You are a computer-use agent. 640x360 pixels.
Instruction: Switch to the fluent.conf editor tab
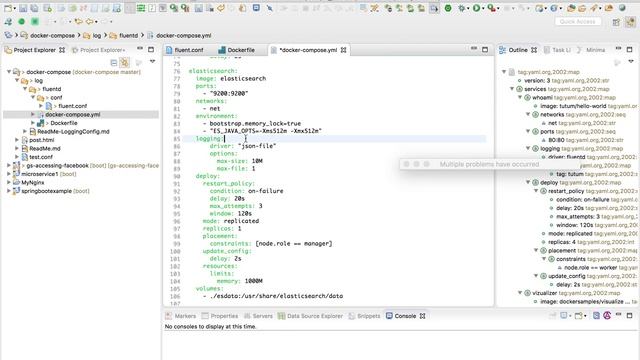tap(185, 50)
